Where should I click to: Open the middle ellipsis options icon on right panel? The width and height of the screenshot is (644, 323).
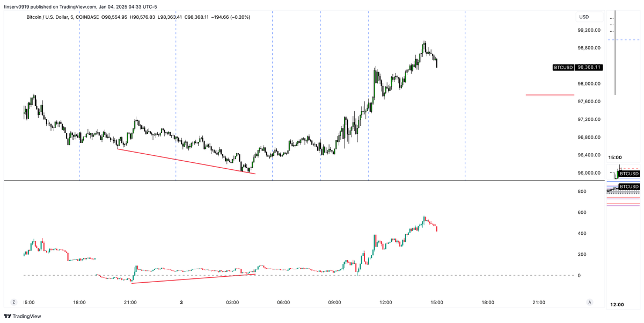tap(611, 24)
